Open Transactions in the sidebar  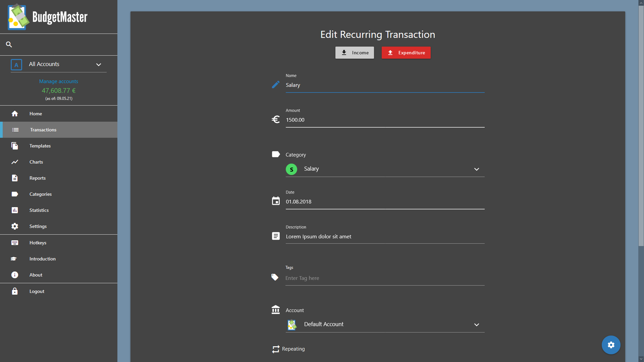pos(59,130)
